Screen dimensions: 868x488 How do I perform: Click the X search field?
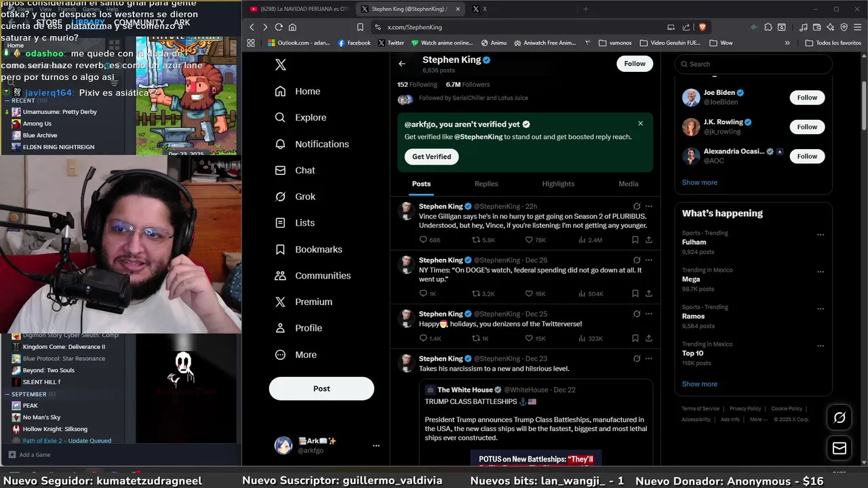click(x=753, y=64)
